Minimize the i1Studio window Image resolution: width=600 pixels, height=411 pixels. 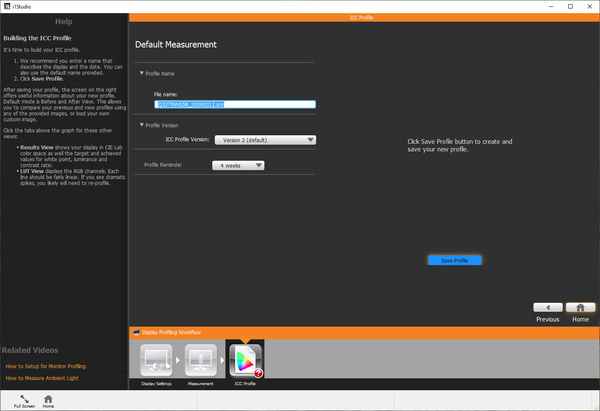coord(534,6)
